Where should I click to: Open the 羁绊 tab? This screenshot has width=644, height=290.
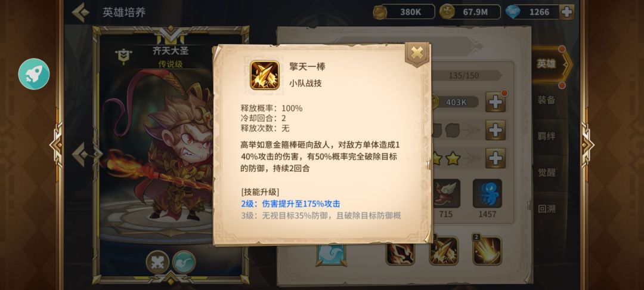(546, 136)
